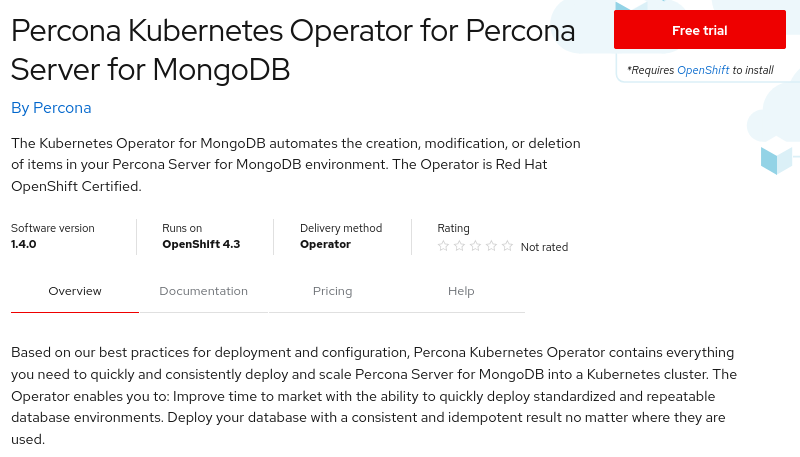The width and height of the screenshot is (800, 457).
Task: Click the blue cube graphic icon
Action: point(776,160)
